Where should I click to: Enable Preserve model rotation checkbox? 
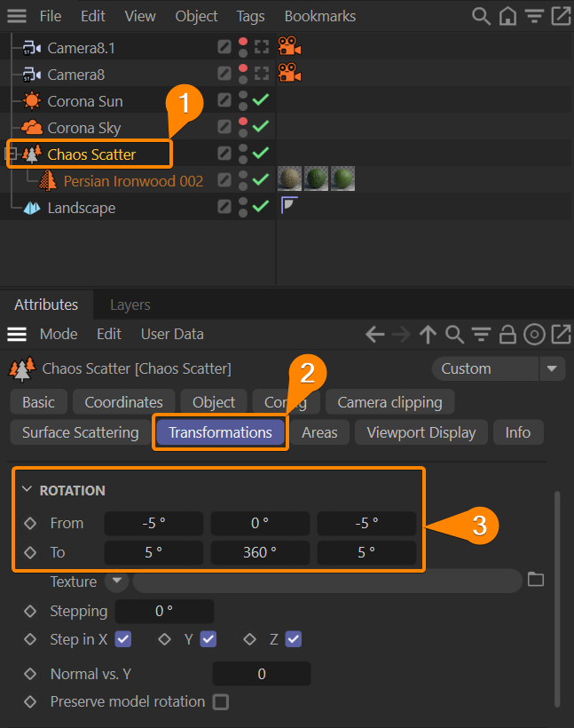click(x=221, y=701)
